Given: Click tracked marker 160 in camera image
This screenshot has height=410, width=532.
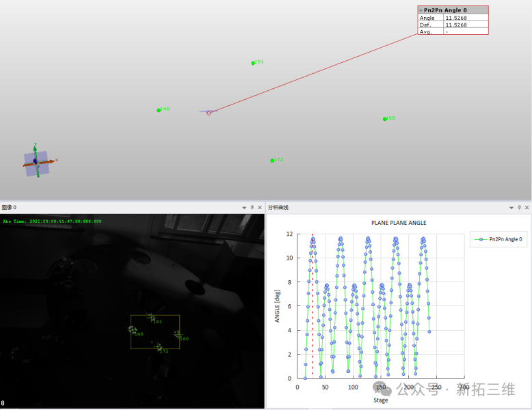Looking at the screenshot, I should pos(178,335).
